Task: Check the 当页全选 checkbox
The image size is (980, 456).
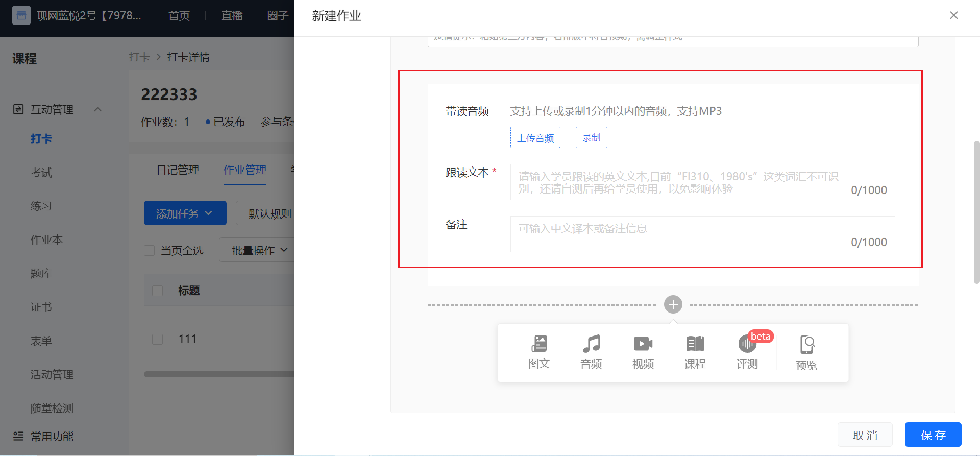Action: click(x=150, y=251)
